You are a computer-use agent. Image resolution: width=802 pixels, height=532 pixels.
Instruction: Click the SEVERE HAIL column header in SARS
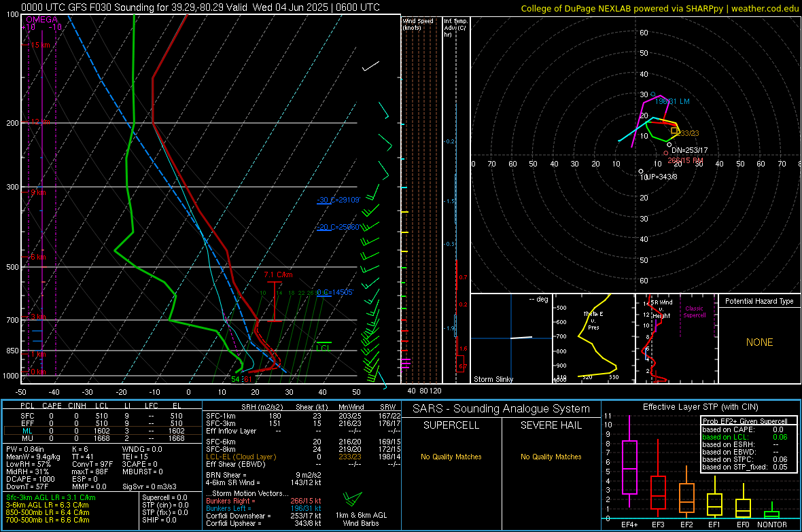point(551,425)
